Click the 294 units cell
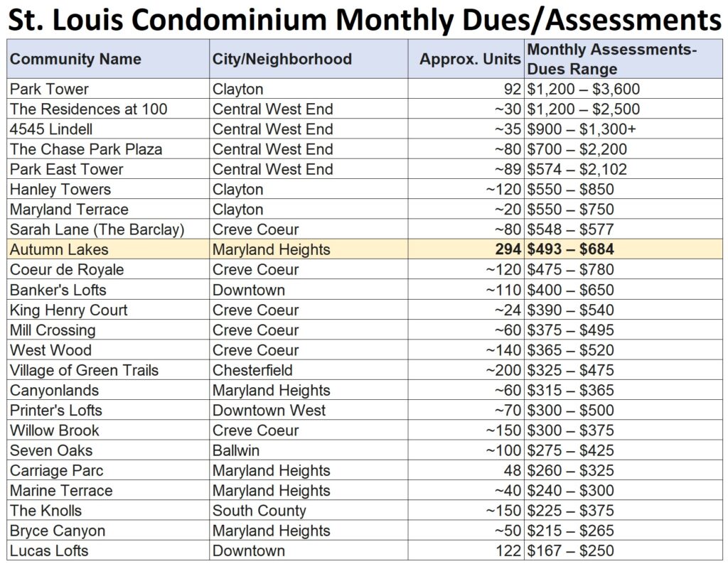 [508, 249]
